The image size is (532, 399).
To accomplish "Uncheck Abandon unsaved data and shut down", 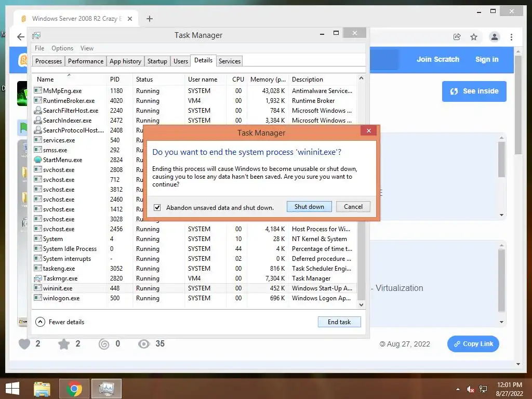I will coord(157,207).
